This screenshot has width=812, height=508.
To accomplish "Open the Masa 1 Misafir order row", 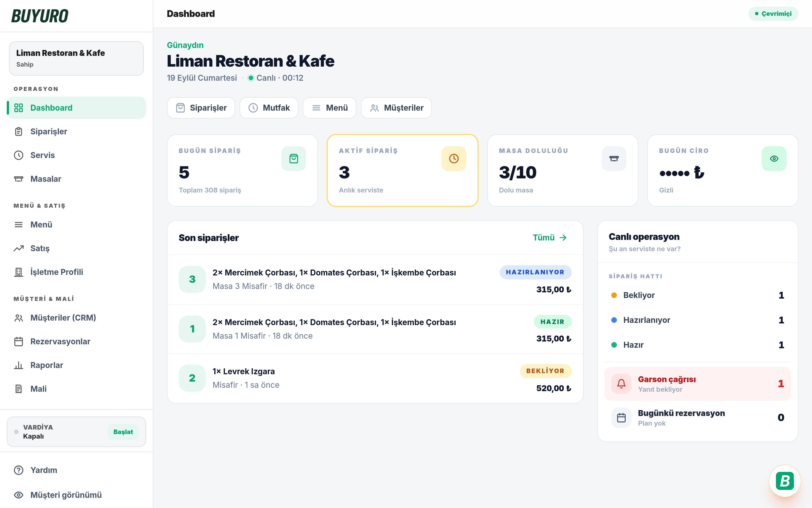I will 375,329.
